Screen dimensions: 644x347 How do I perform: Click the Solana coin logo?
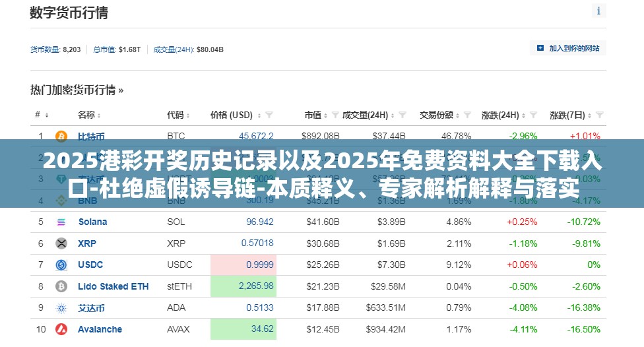coord(61,222)
